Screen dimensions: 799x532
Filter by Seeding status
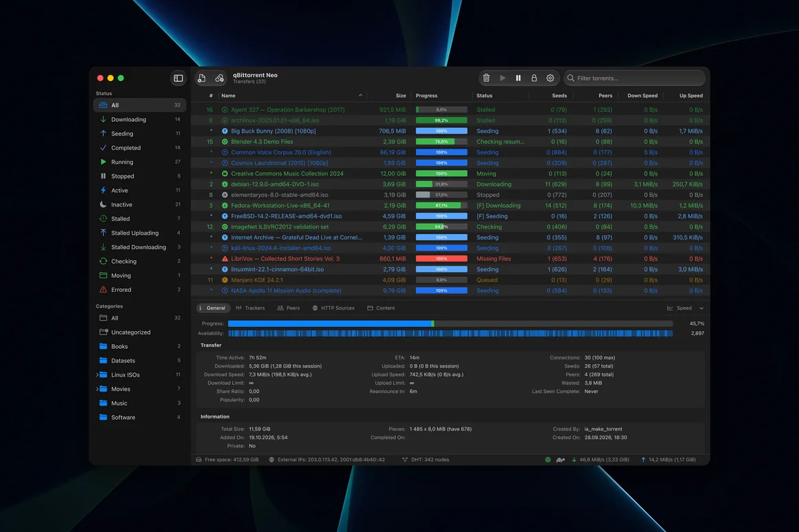(x=140, y=134)
